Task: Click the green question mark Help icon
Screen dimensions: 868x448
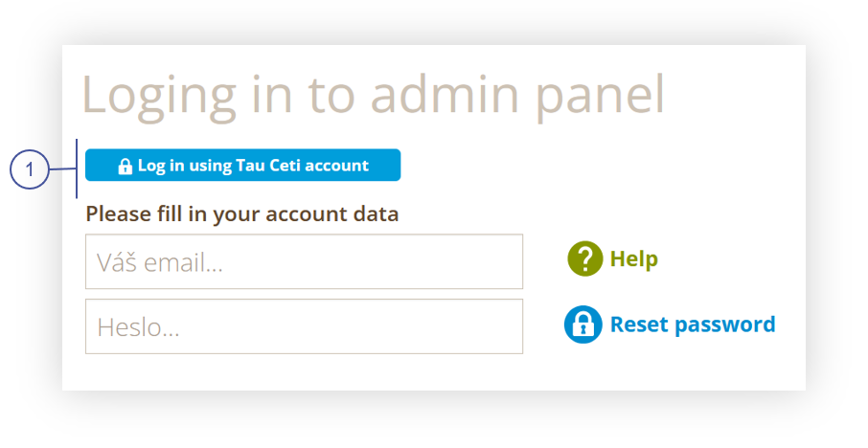Action: tap(584, 258)
